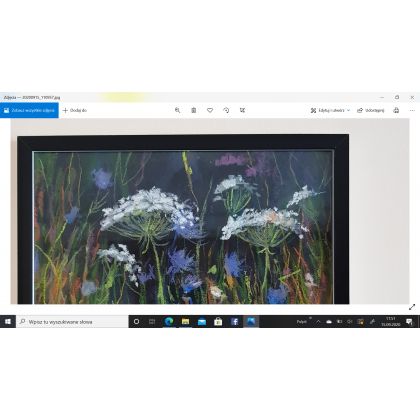Print the photo with the printer icon
This screenshot has height=420, width=420.
pyautogui.click(x=396, y=110)
